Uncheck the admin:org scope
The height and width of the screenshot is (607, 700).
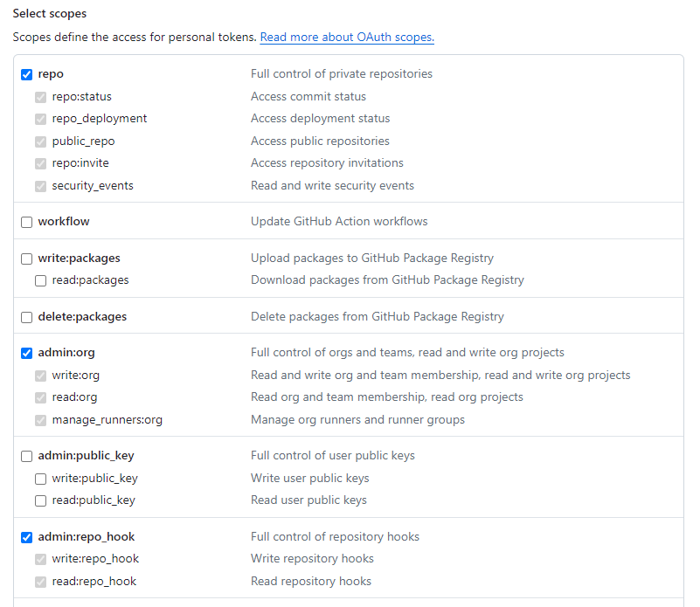[x=27, y=353]
